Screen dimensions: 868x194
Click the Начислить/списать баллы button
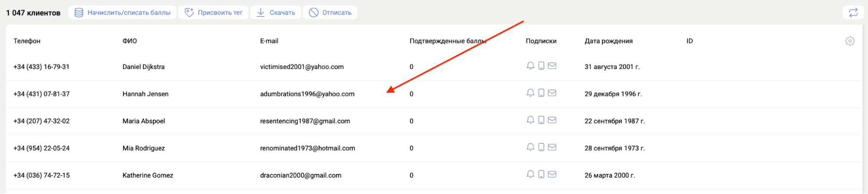122,13
